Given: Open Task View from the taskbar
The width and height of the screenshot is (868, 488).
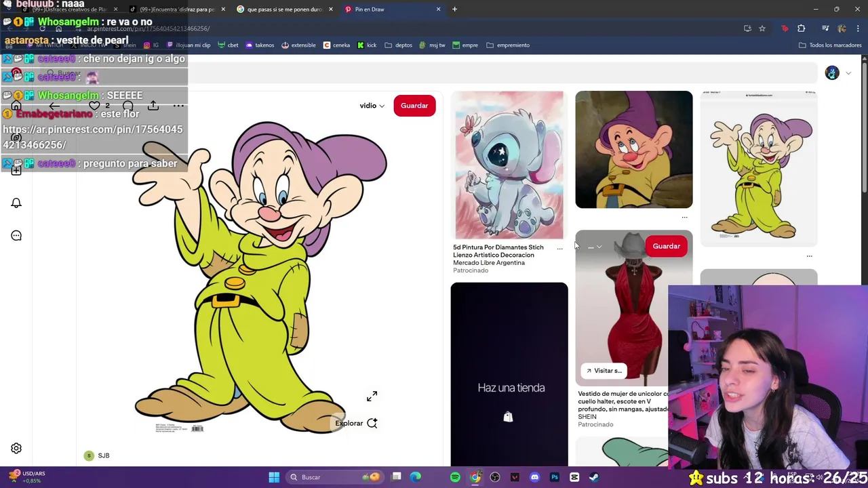Looking at the screenshot, I should 397,477.
